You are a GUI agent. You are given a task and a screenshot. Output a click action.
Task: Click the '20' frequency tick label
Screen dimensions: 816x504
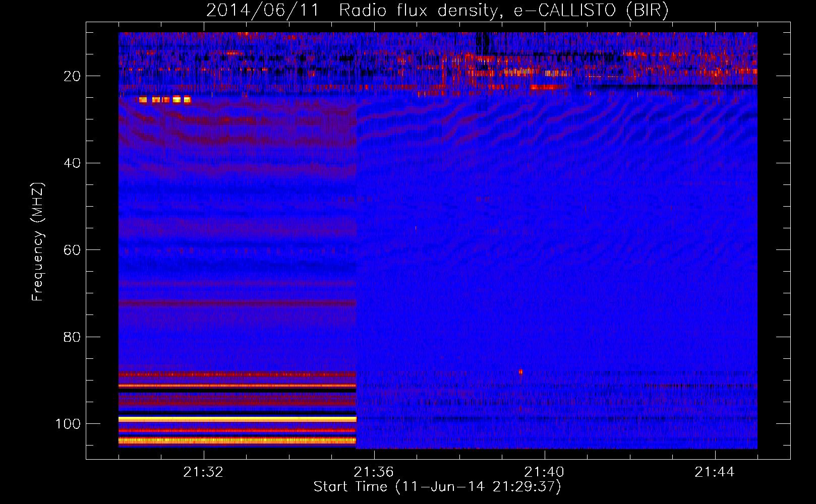[72, 76]
